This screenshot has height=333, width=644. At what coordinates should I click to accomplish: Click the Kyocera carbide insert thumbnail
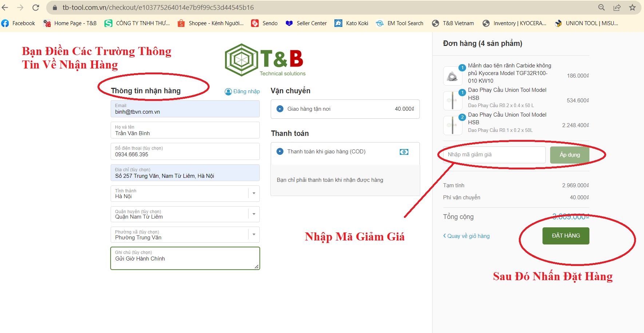pos(453,76)
